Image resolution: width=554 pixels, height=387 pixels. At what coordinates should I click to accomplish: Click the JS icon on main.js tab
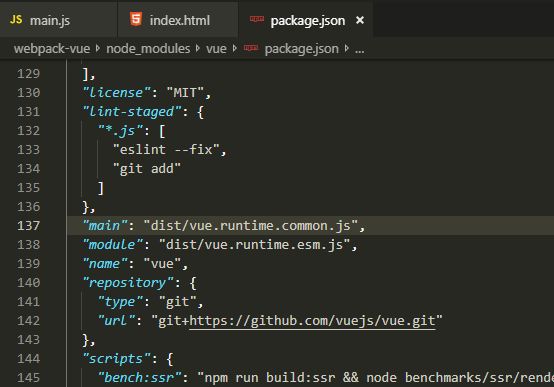(x=16, y=19)
